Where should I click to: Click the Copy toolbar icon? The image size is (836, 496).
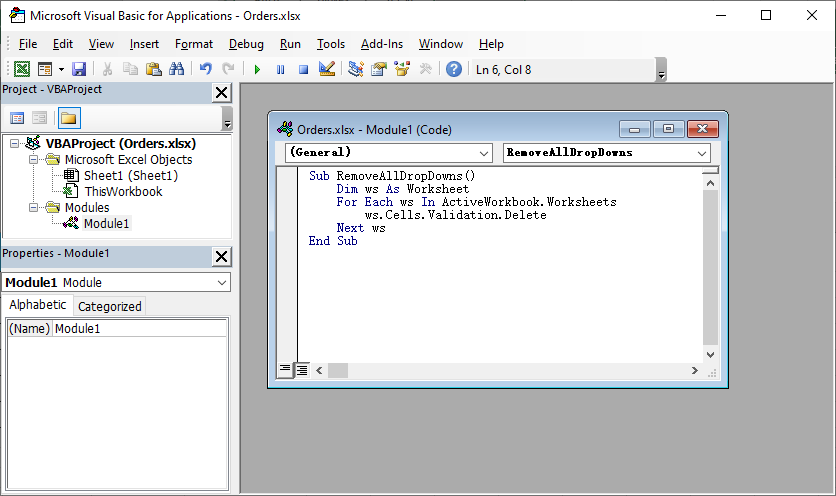[130, 69]
